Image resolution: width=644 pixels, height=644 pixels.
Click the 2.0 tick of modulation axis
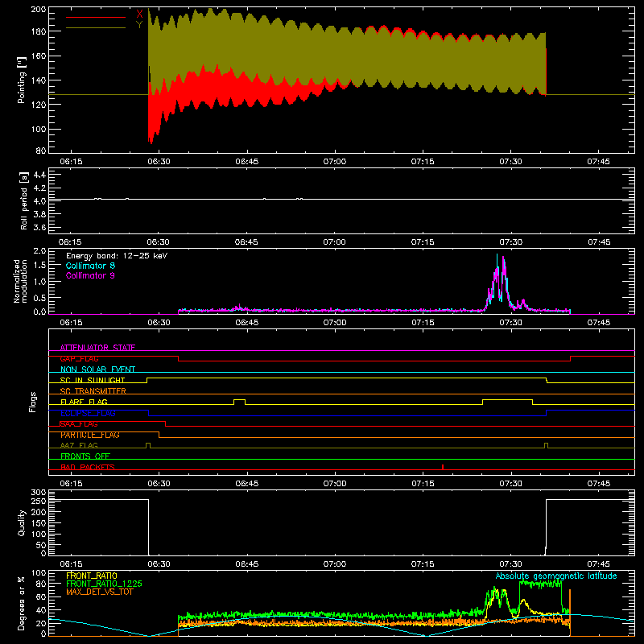tap(39, 251)
